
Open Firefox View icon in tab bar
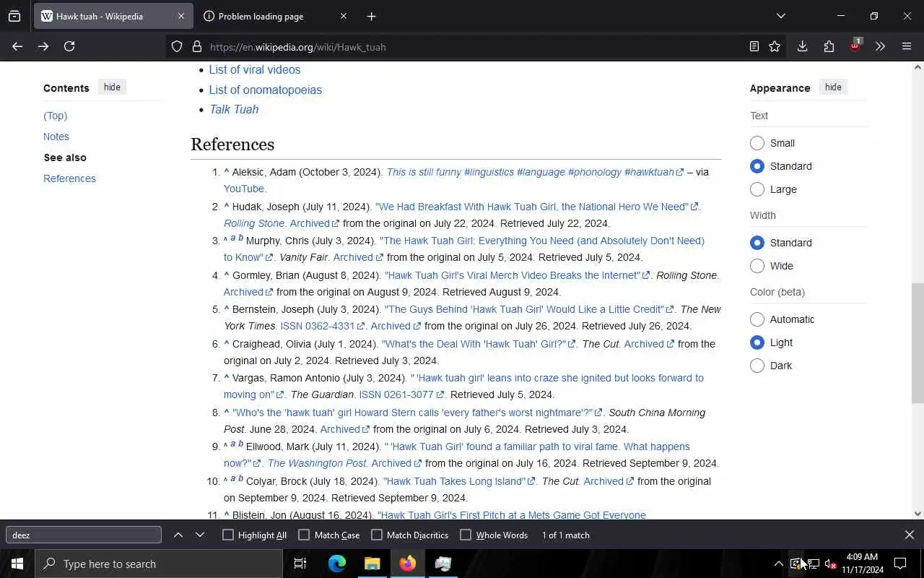point(14,16)
